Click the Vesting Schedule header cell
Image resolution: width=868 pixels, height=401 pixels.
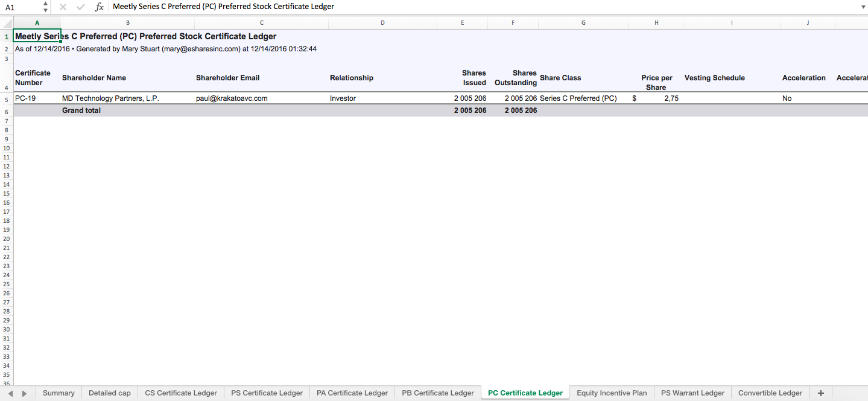pos(732,78)
